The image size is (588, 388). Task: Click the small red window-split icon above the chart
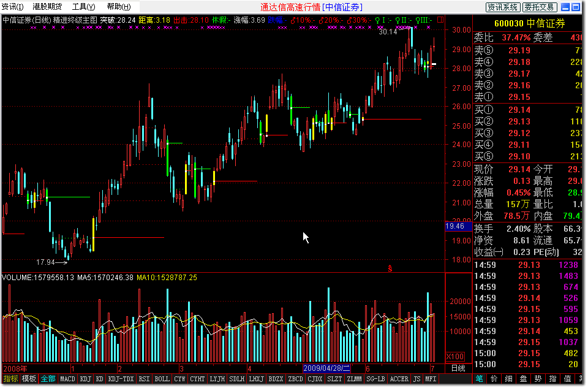coord(440,20)
